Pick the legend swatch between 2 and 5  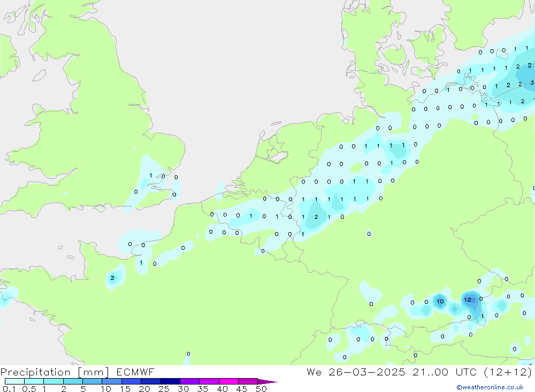point(73,381)
